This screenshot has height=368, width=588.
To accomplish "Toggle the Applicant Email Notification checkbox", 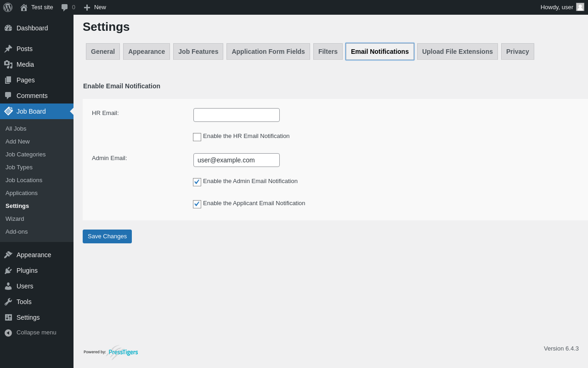I will 197,204.
